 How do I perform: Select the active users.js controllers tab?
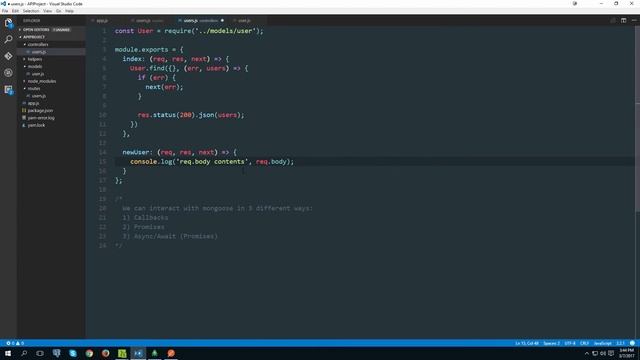[x=200, y=20]
